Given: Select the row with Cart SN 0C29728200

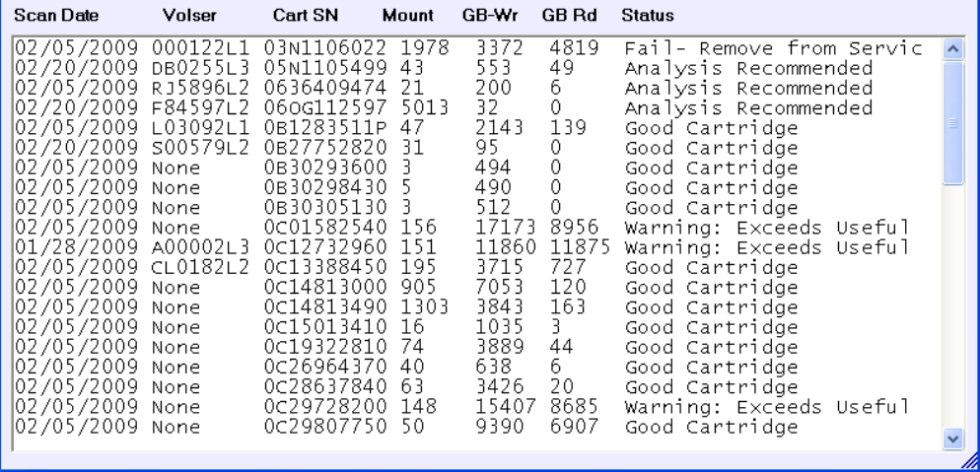Looking at the screenshot, I should (477, 407).
